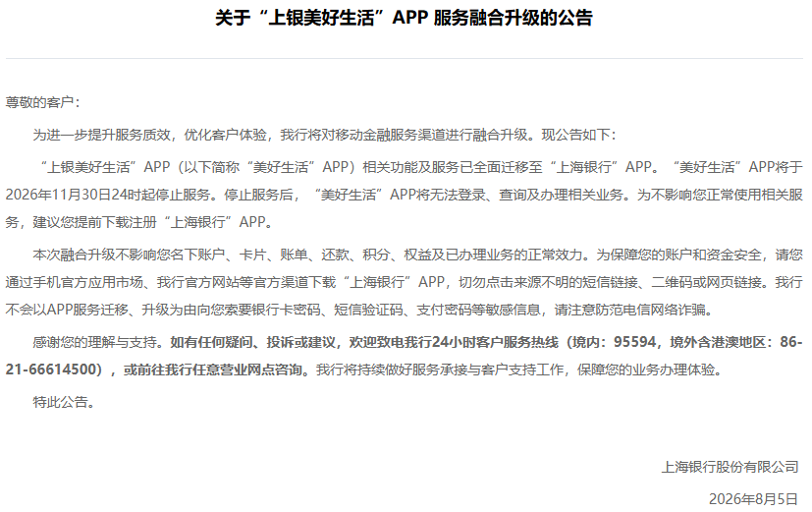Click the paragraph starting 本次融合升级不影响
Viewport: 812px width, 512px height.
pos(404,282)
